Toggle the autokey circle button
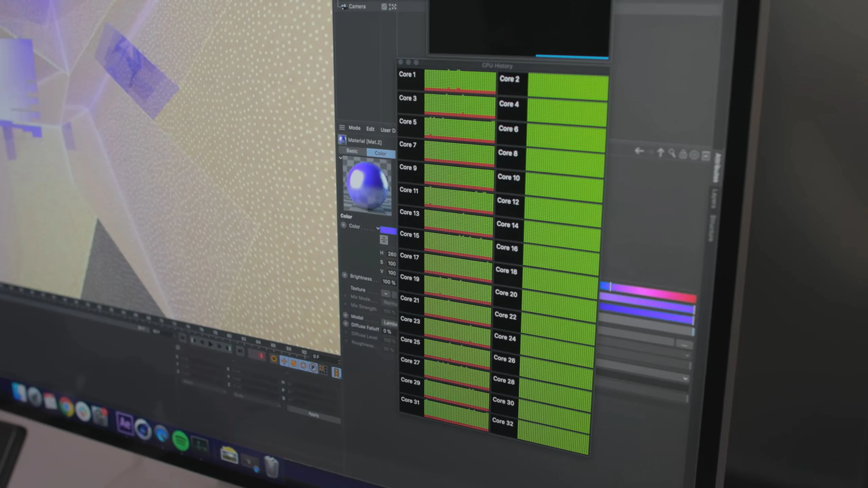 [274, 359]
